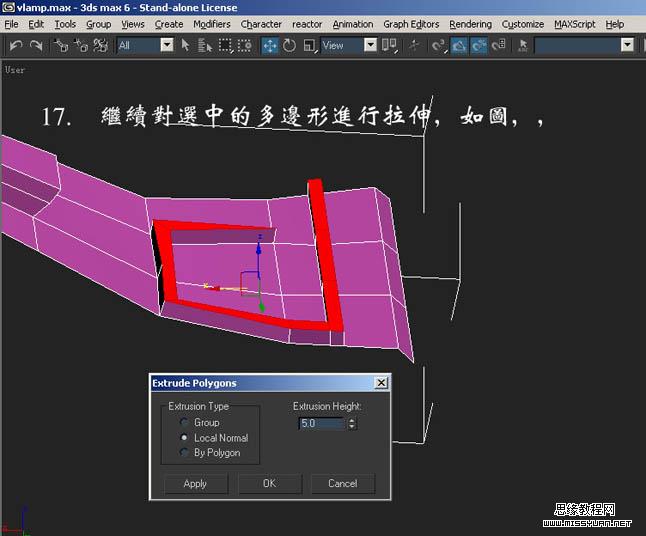Select the Local Normal extrusion type
Image resolution: width=646 pixels, height=536 pixels.
[x=184, y=438]
